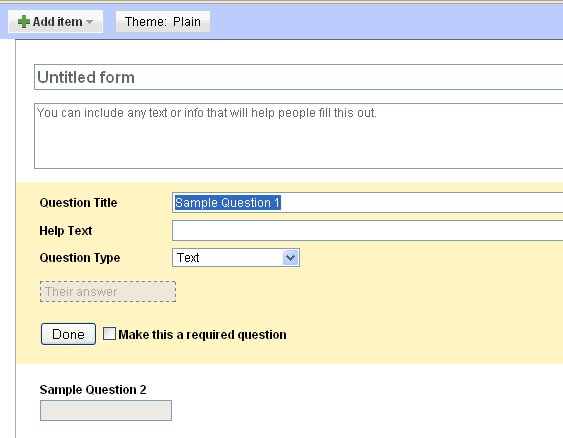Select the Sample Question 2 heading
The height and width of the screenshot is (438, 563).
click(x=93, y=390)
